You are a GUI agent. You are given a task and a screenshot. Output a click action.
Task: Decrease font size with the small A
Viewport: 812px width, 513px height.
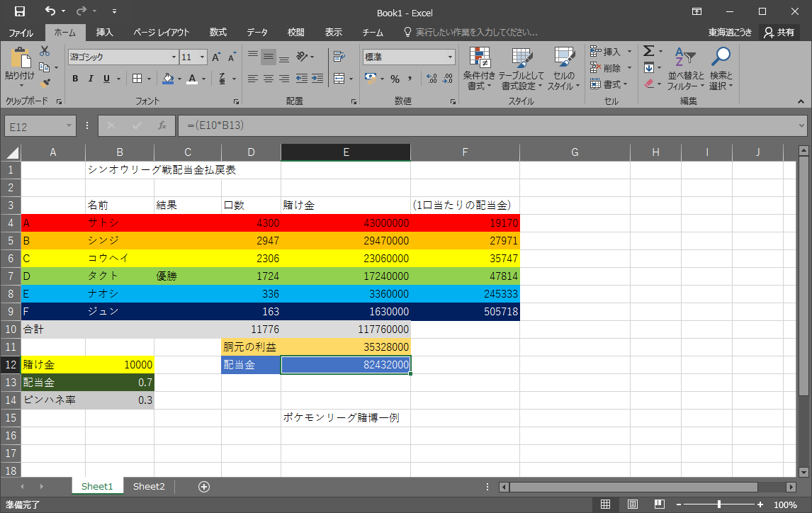point(232,57)
